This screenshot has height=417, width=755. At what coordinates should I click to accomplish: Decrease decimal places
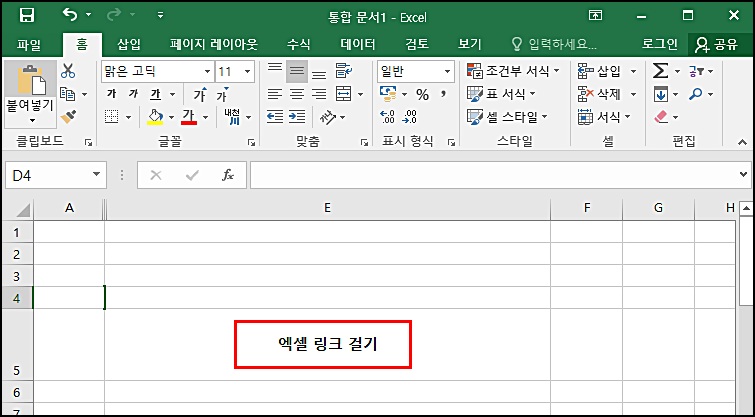click(x=411, y=117)
